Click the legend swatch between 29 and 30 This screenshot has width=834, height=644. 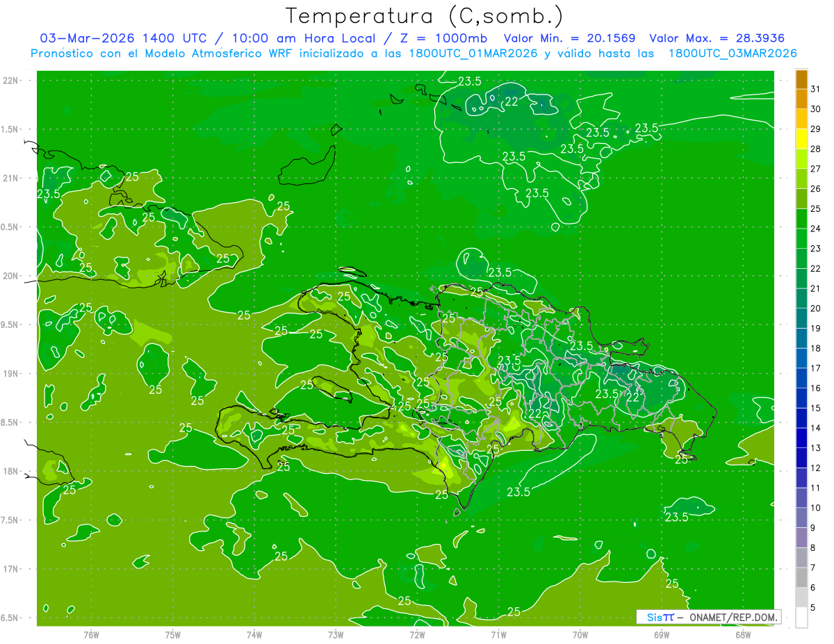[x=801, y=119]
